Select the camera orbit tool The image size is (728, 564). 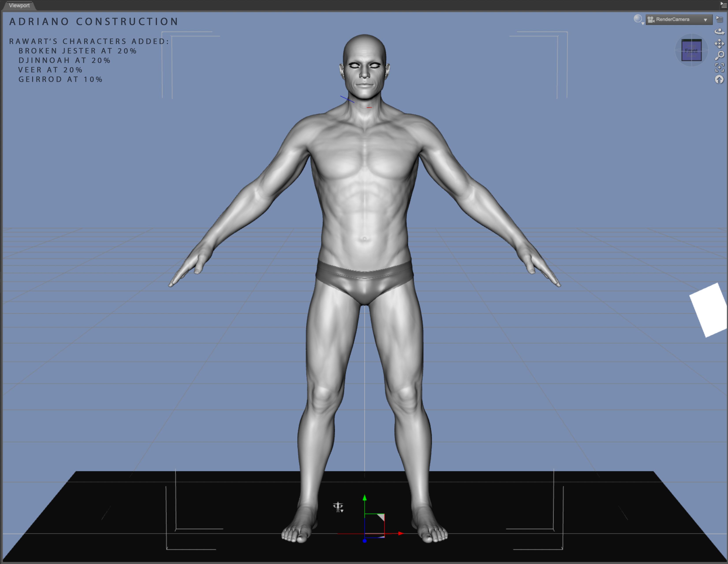click(x=719, y=32)
